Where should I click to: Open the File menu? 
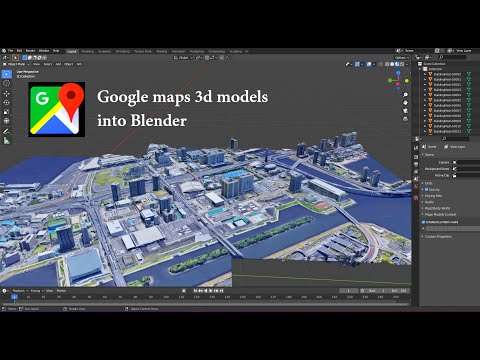click(11, 51)
